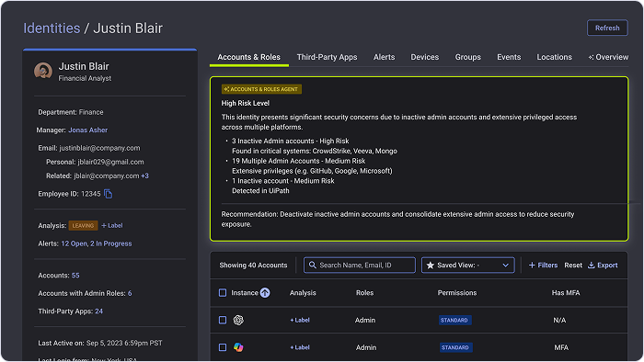This screenshot has width=644, height=362.
Task: Click the star icon in Saved View
Action: [430, 266]
